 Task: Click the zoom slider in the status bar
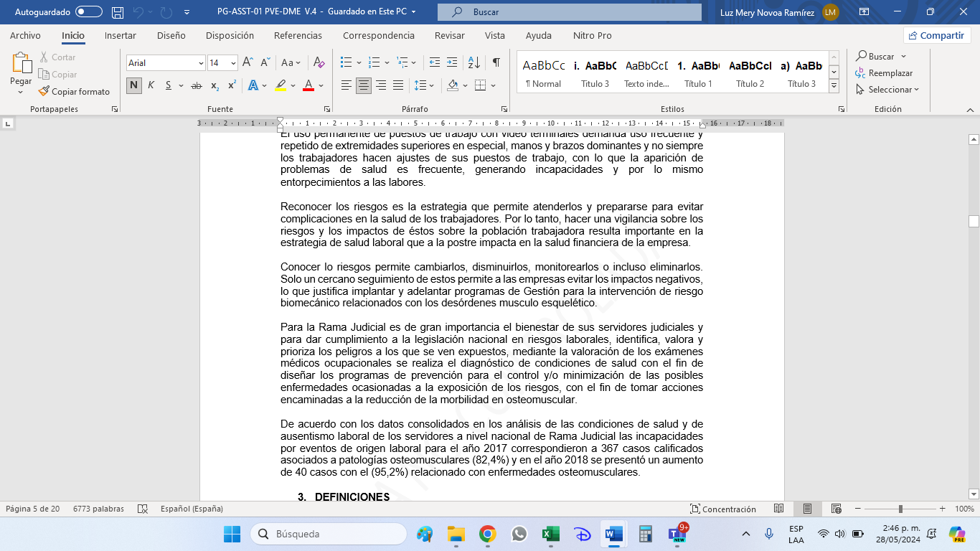coord(900,509)
